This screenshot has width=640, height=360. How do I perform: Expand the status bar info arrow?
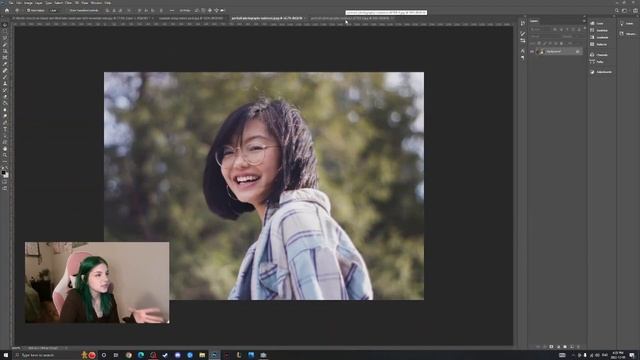tap(66, 348)
